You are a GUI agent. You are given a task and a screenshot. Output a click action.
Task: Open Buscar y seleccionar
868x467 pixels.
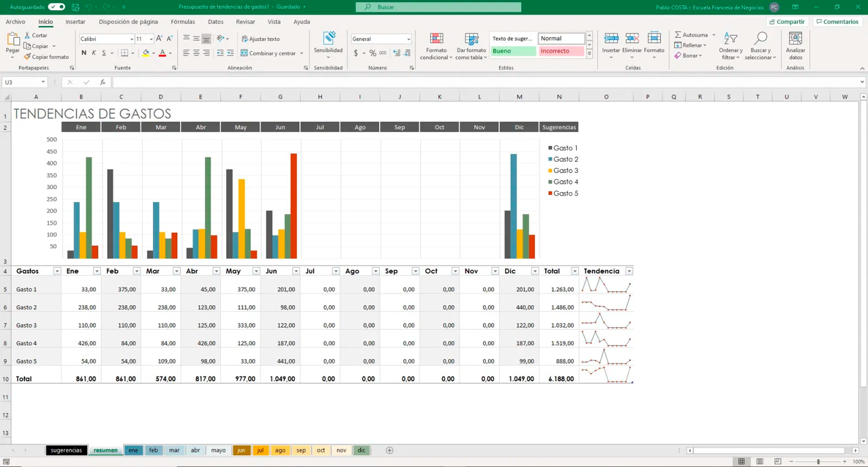(760, 46)
